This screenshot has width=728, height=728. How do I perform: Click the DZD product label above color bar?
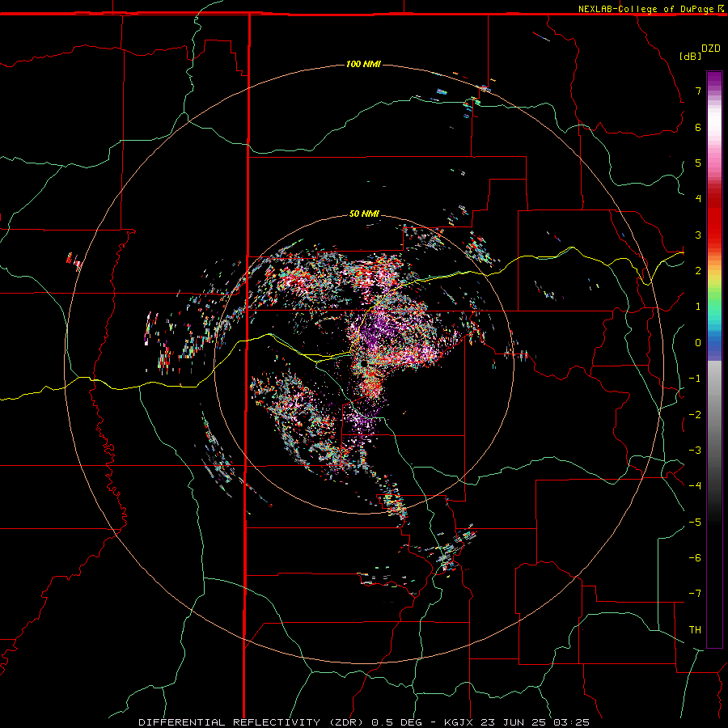click(711, 49)
